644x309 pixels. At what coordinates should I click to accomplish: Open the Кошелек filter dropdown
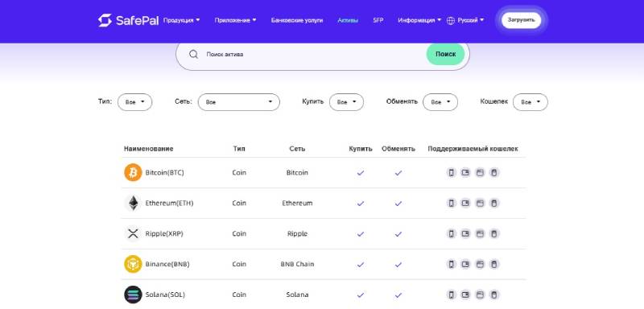pyautogui.click(x=530, y=102)
